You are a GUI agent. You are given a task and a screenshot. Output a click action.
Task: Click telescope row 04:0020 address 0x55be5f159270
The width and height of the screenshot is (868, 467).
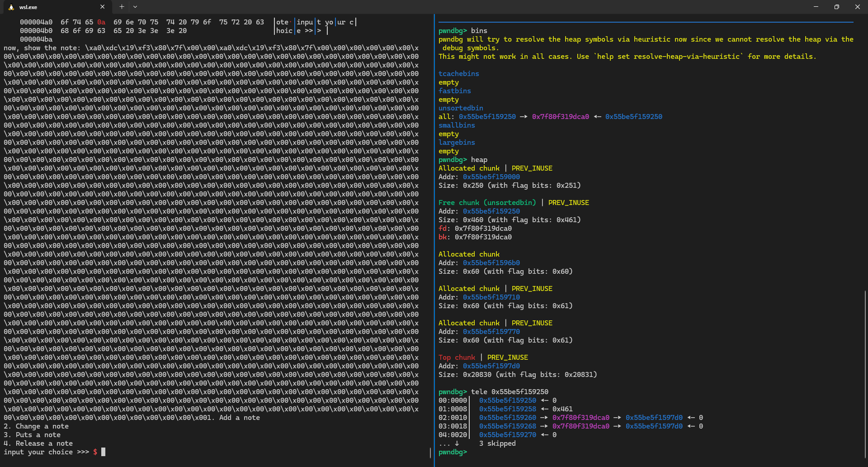point(508,435)
